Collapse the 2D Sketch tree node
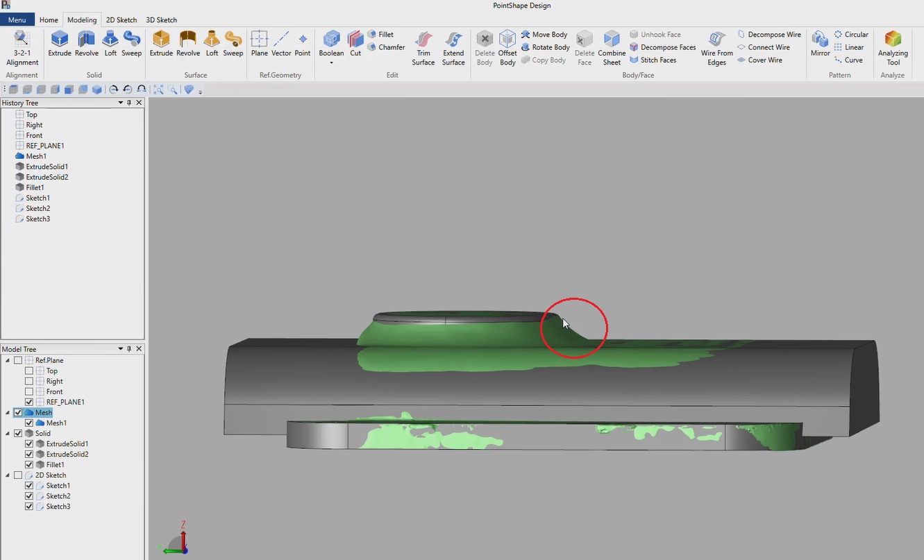Screen dimensions: 924x560 tap(8, 475)
